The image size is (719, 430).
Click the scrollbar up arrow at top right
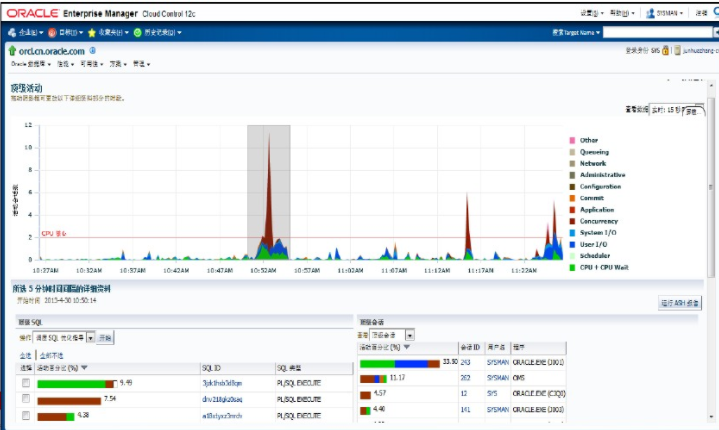click(711, 85)
